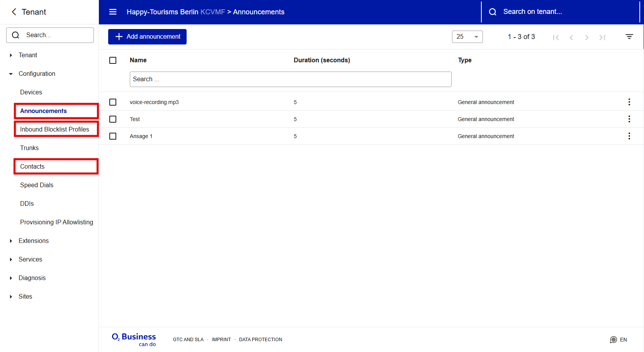This screenshot has height=352, width=644.
Task: Focus the Name column search field
Action: click(x=290, y=79)
